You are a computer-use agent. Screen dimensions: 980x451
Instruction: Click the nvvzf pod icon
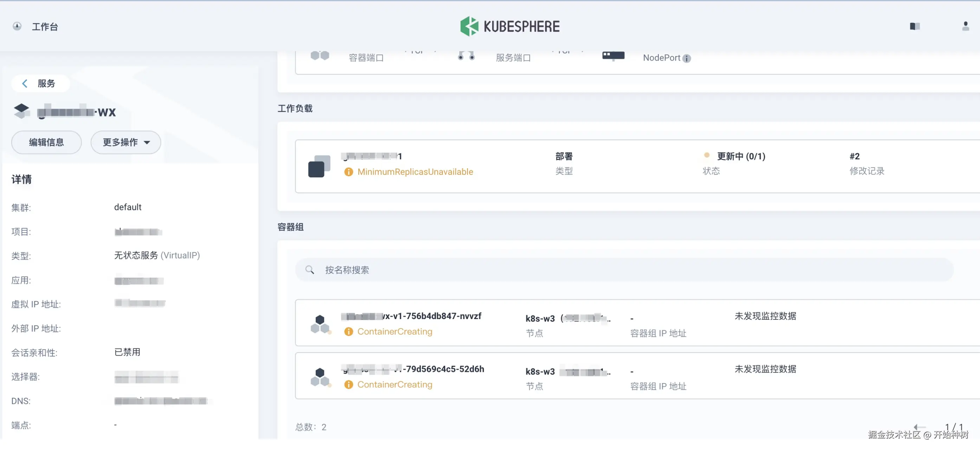point(320,324)
